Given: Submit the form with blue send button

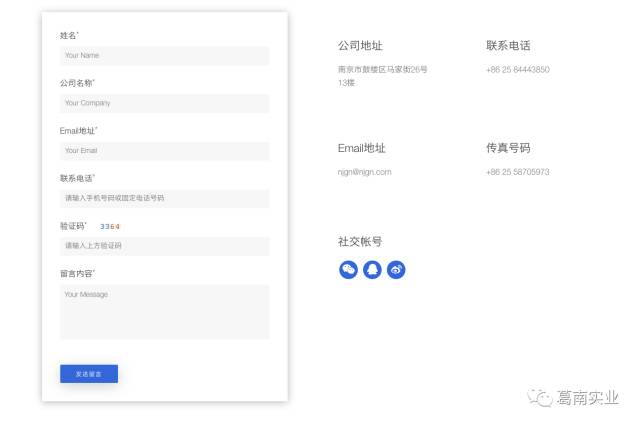Looking at the screenshot, I should [x=89, y=374].
